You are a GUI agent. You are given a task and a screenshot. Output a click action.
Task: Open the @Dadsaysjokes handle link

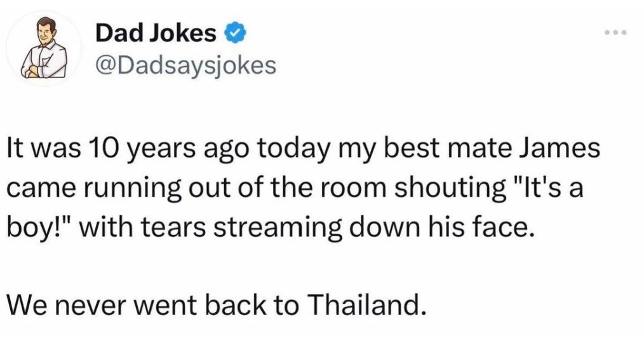click(185, 65)
